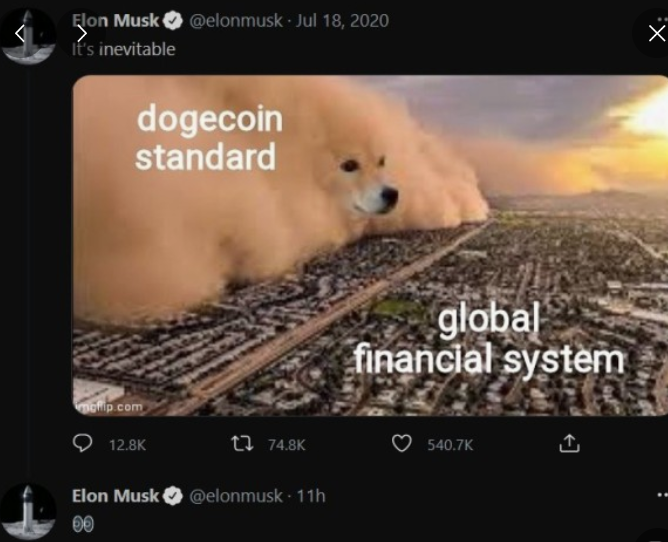Click the reply icon under the dogecoin tweet
The width and height of the screenshot is (668, 542).
tap(82, 443)
